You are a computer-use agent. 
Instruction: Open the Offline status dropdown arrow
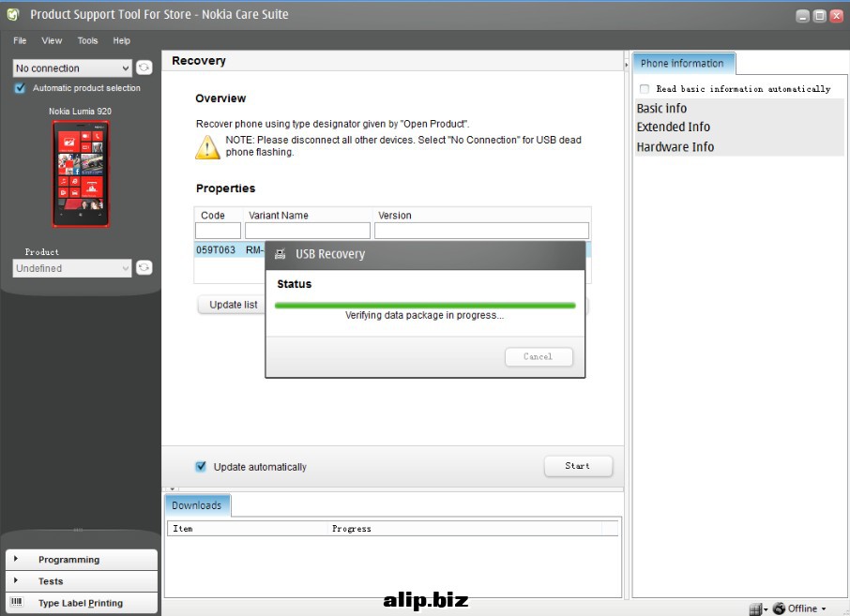click(824, 608)
